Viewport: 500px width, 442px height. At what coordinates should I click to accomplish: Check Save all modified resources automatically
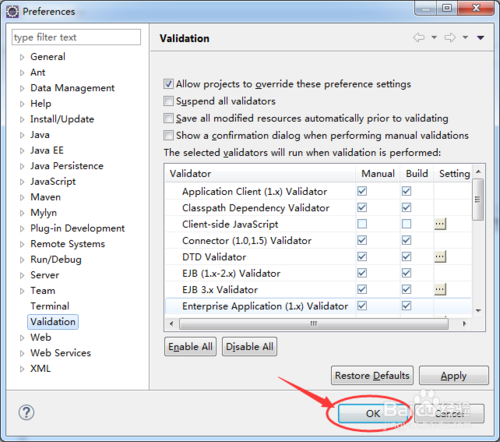[168, 118]
